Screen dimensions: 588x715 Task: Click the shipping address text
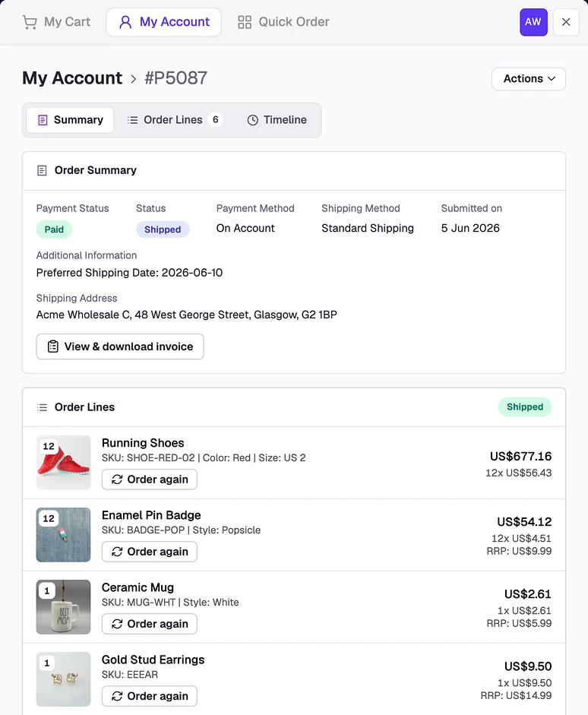(x=186, y=315)
